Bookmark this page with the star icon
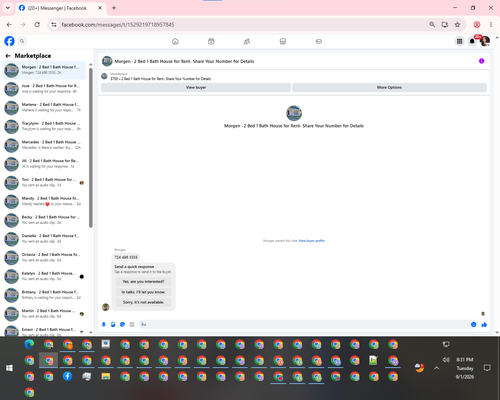This screenshot has width=500, height=400. pyautogui.click(x=457, y=24)
